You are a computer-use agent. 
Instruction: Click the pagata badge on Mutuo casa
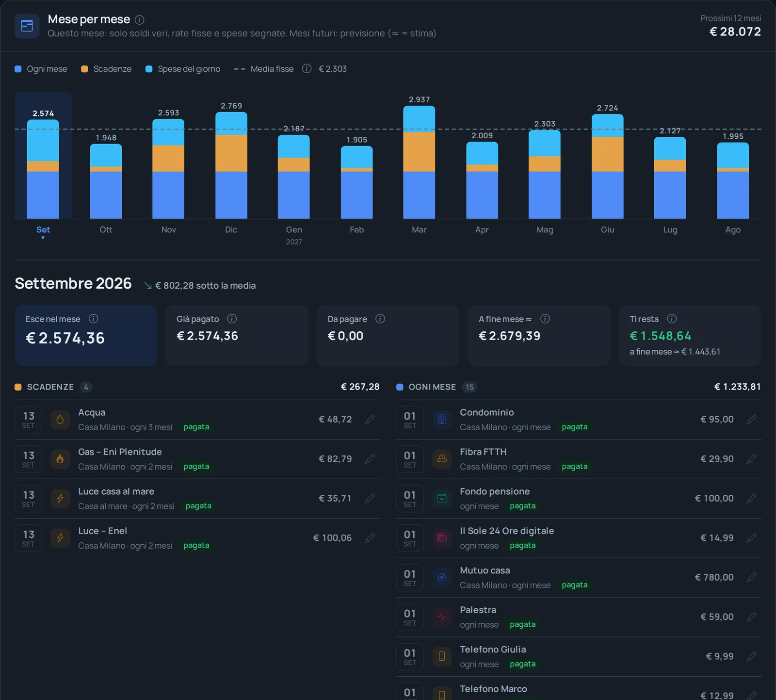pos(575,585)
